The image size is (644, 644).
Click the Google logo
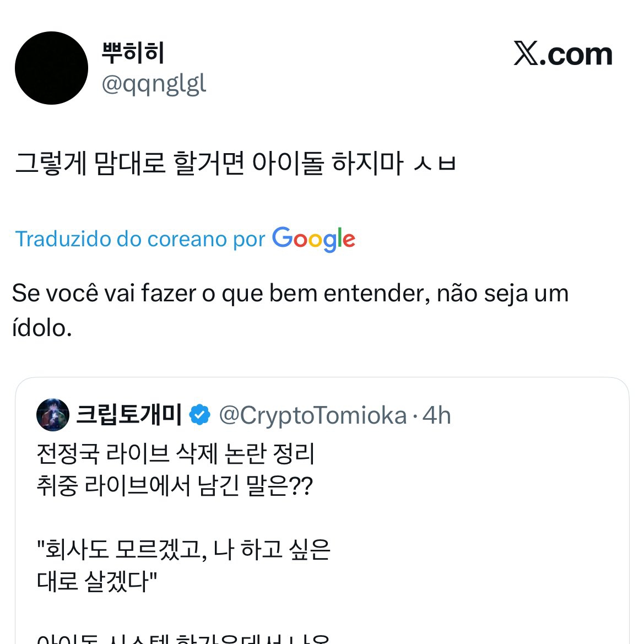(313, 239)
